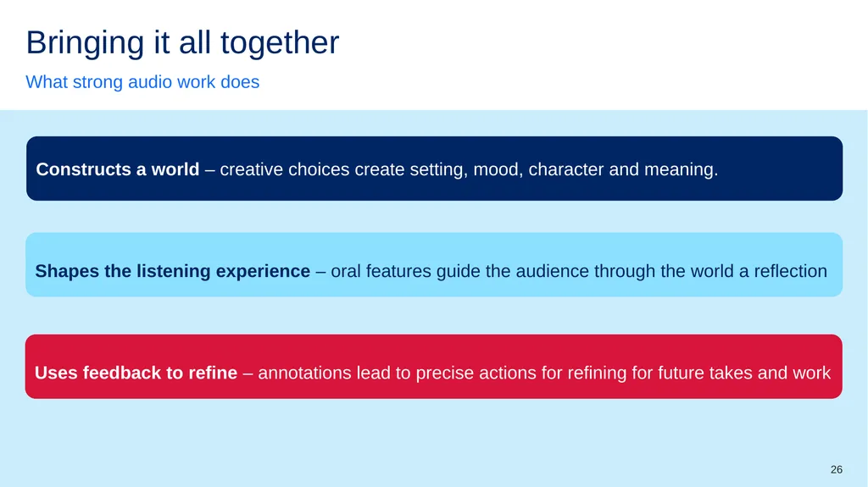Select the subtitle 'What strong audio work does'

point(142,82)
